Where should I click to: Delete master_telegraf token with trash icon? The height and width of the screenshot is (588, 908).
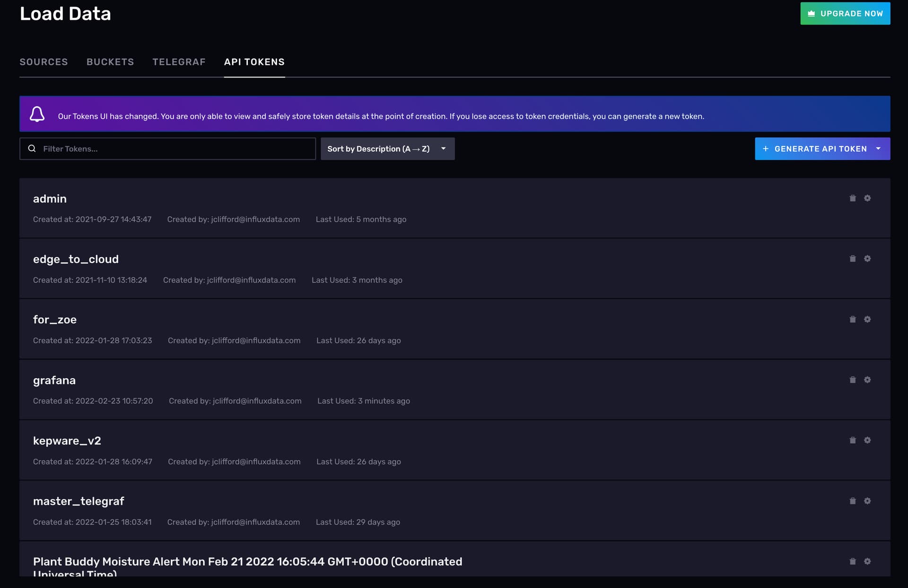(852, 501)
